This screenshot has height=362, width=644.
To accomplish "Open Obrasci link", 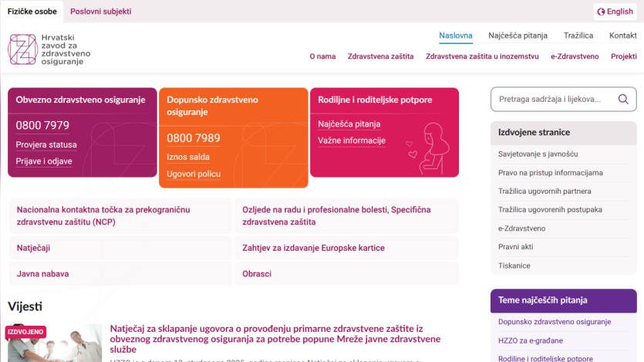I will 346,274.
